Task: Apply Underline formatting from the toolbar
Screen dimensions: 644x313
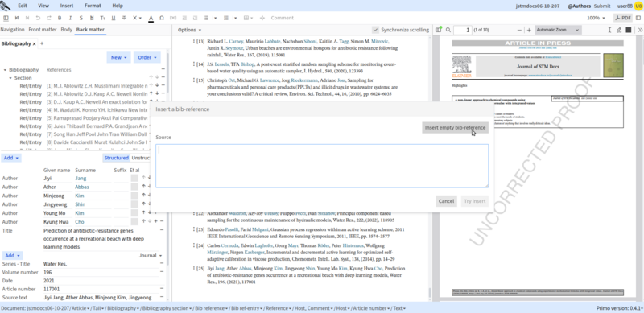Action: tap(114, 18)
